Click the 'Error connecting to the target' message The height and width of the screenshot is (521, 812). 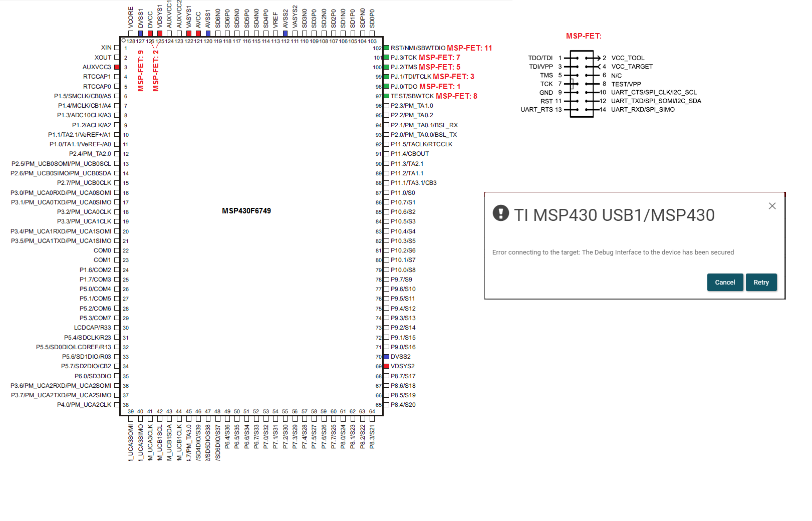coord(613,252)
